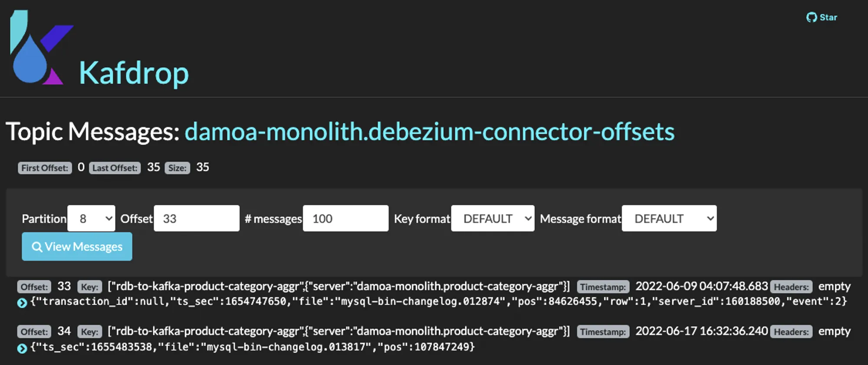Click the Star link text

tap(828, 17)
